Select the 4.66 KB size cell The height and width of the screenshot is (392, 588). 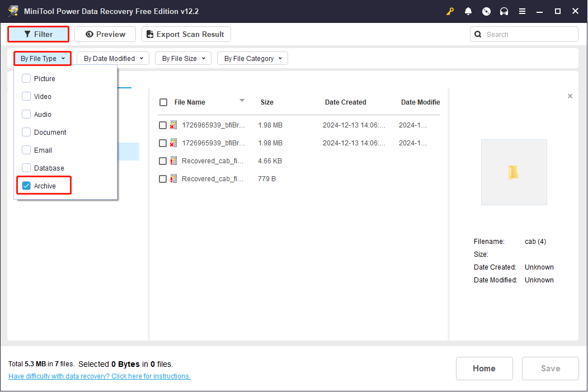click(x=270, y=161)
